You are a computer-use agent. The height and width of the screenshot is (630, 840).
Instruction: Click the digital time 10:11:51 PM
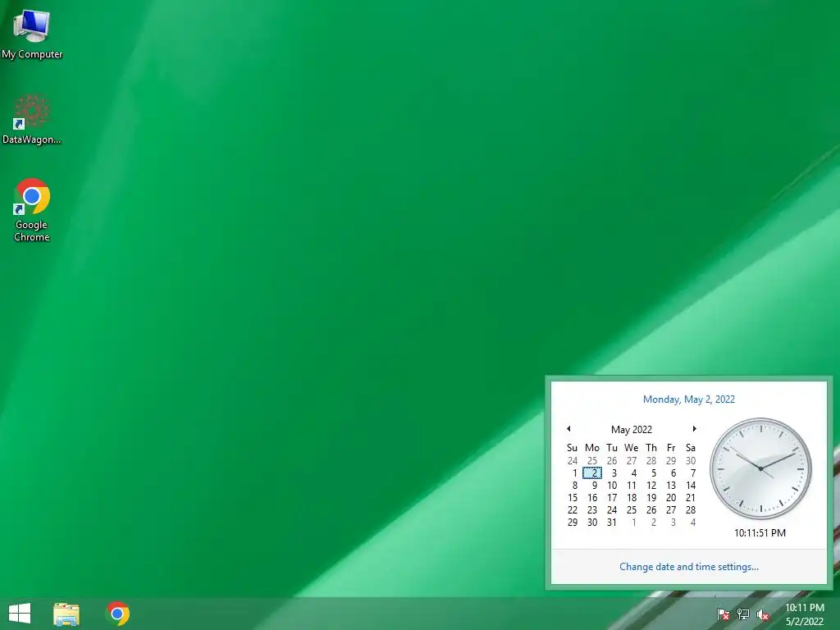760,533
